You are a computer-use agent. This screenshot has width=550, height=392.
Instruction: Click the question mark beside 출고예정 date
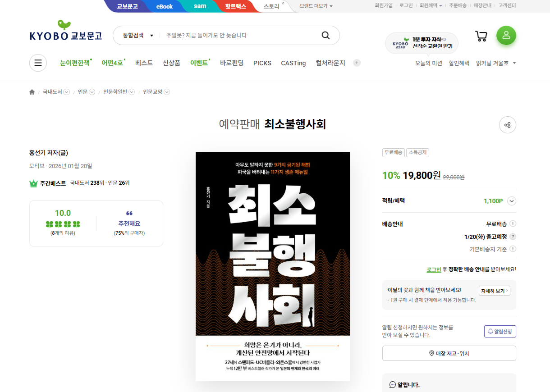coord(513,236)
